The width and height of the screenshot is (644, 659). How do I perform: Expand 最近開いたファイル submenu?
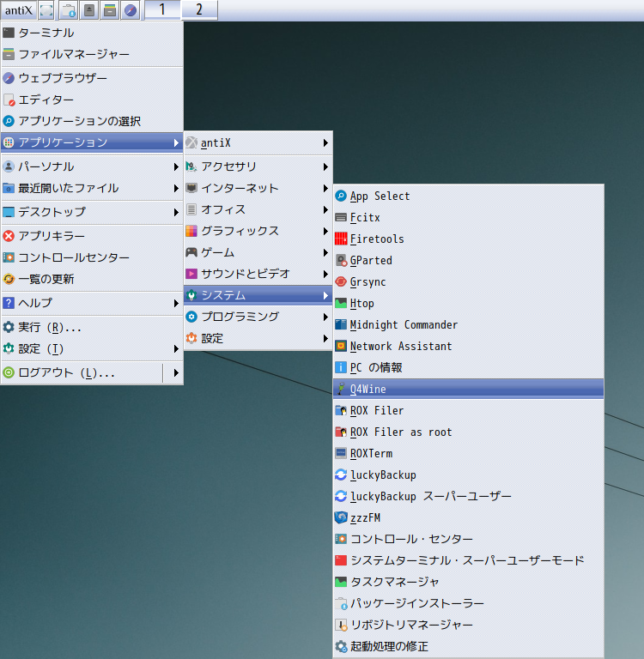pos(92,188)
